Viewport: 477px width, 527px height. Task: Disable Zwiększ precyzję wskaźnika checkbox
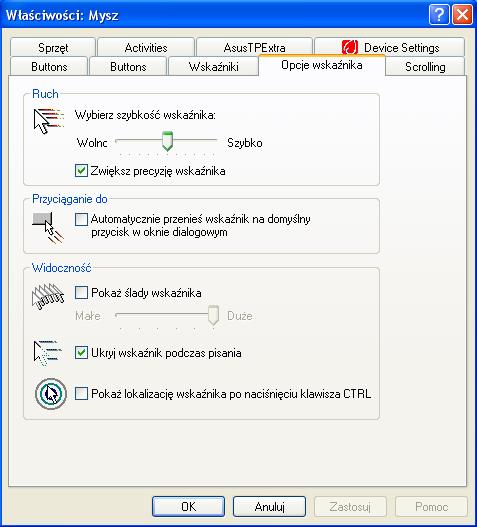point(81,171)
